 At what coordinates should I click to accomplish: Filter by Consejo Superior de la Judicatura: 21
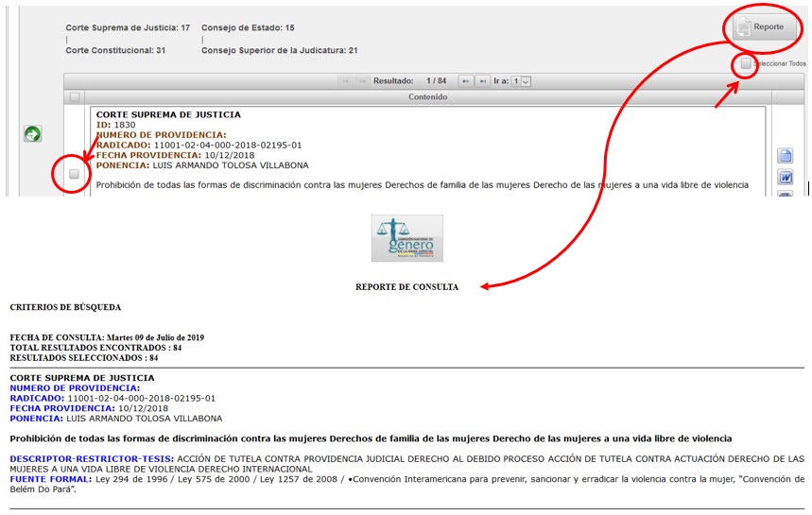[x=280, y=50]
